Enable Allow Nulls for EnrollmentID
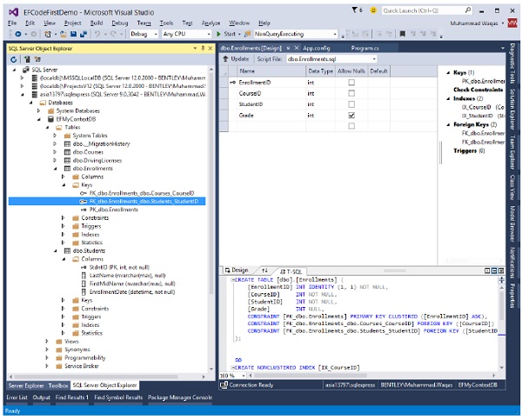The width and height of the screenshot is (522, 420). [351, 82]
